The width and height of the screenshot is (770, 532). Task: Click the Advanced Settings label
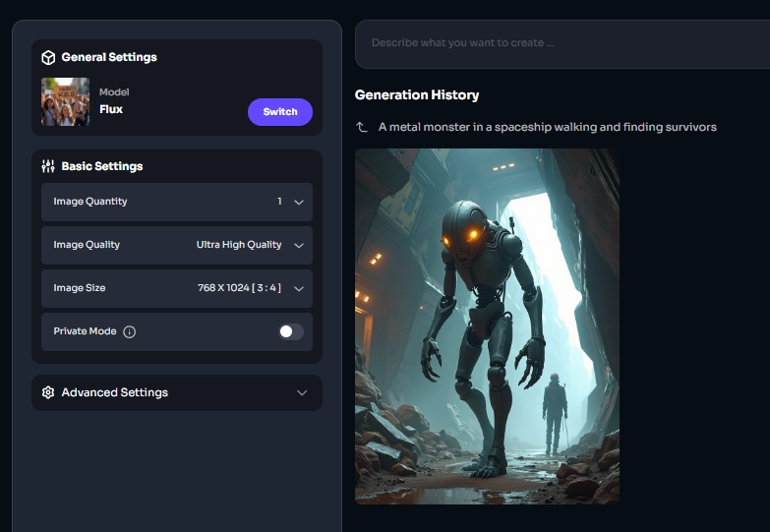click(114, 392)
